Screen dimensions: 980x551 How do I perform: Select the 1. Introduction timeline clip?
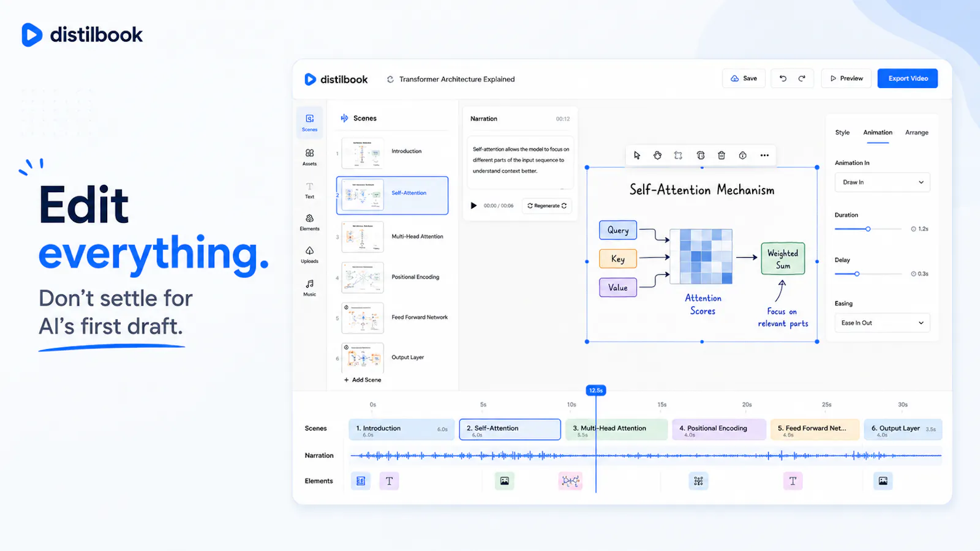point(402,430)
